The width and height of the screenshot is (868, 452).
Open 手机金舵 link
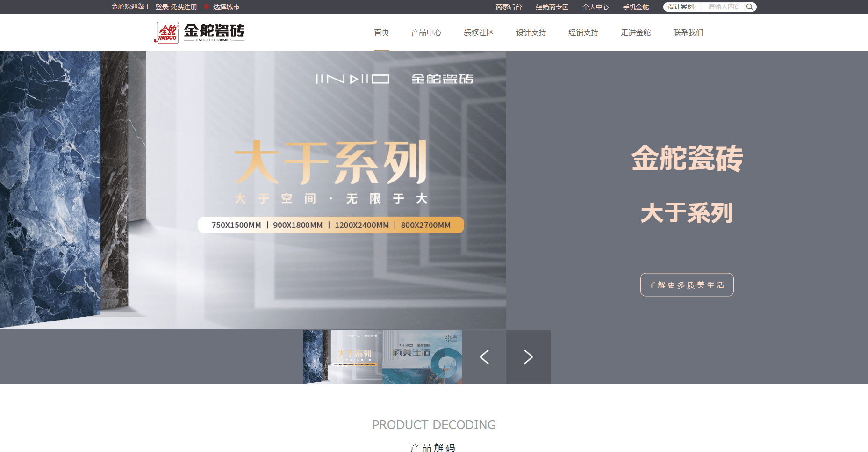(x=636, y=7)
